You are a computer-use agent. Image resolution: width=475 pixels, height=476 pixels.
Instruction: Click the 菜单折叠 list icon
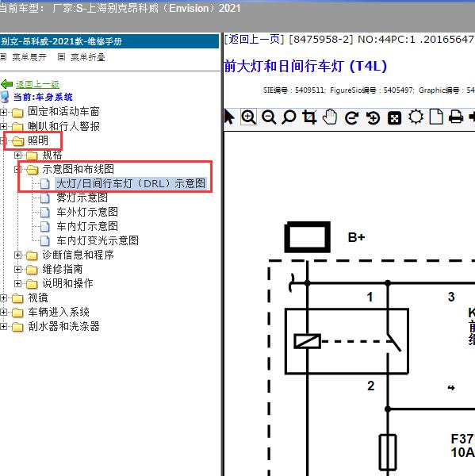(x=61, y=57)
